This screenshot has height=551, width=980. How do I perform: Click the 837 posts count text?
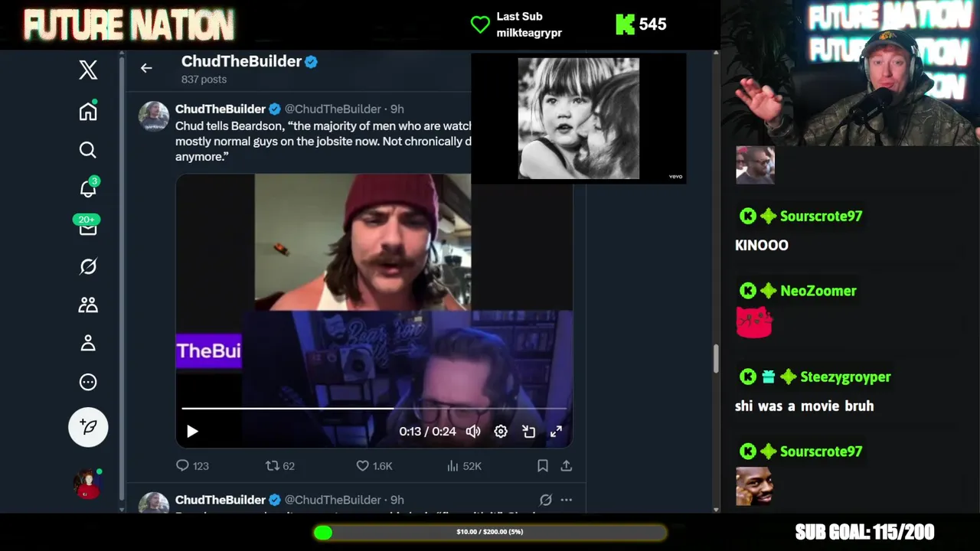coord(204,80)
